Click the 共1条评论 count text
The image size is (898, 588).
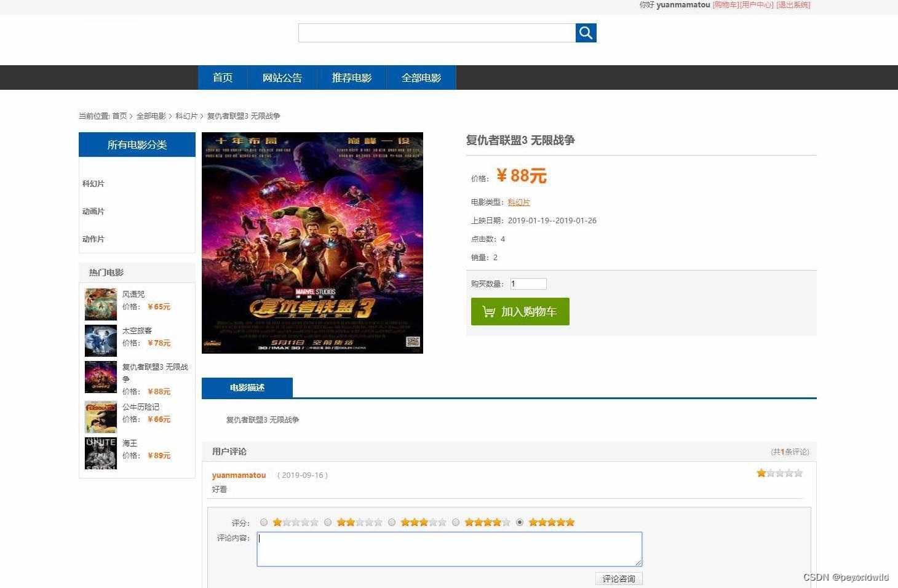790,451
